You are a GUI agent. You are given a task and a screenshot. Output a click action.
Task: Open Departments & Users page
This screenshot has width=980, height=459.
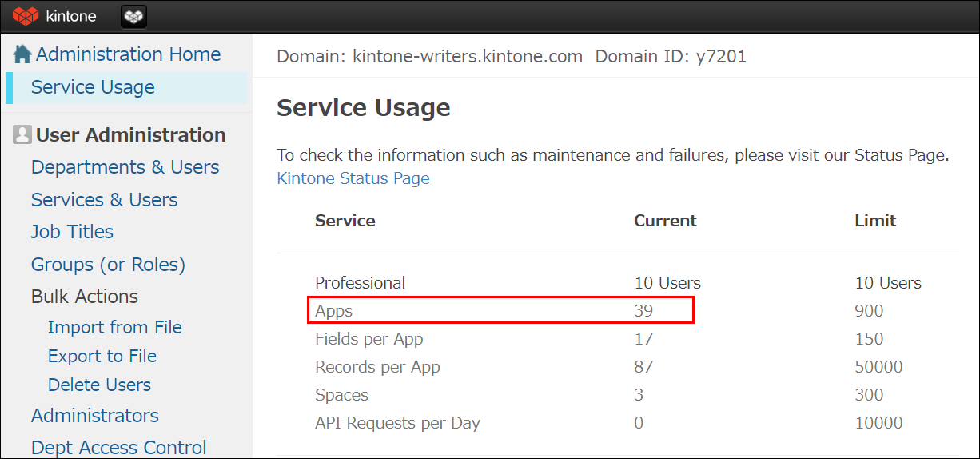tap(125, 167)
